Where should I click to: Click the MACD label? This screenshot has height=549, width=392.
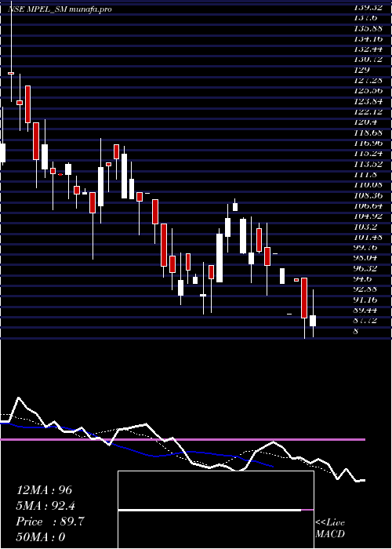pos(330,534)
